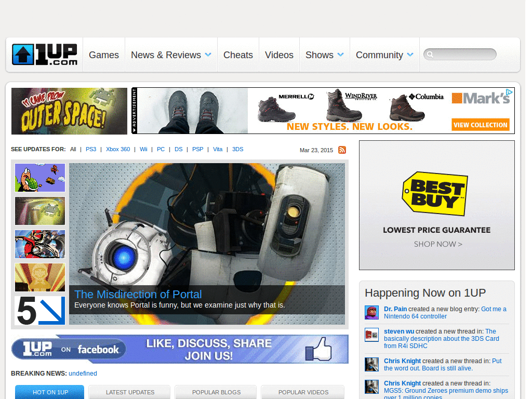532x399 pixels.
Task: Open the MGS5 Ground Zeroes thread
Action: click(446, 393)
